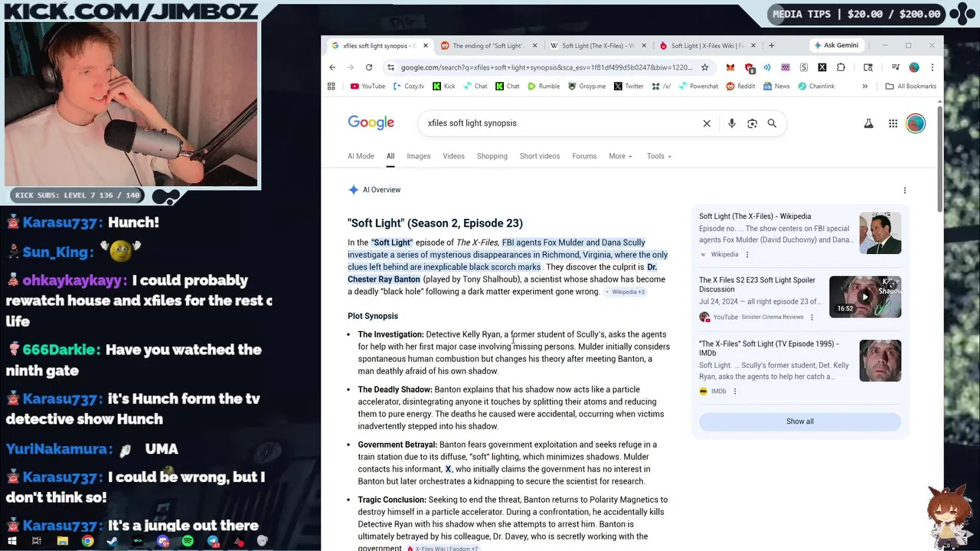The height and width of the screenshot is (551, 980).
Task: Submit search using the magnifier icon
Action: 772,123
